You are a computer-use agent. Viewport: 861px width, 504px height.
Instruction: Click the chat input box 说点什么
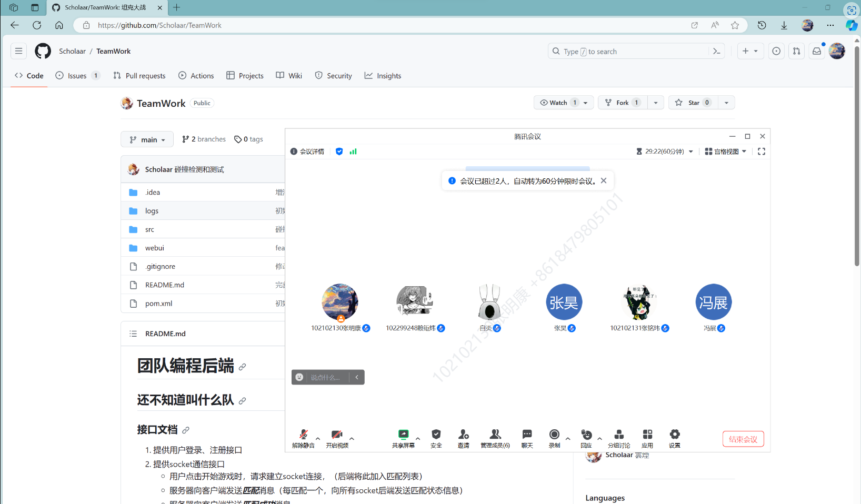(325, 377)
